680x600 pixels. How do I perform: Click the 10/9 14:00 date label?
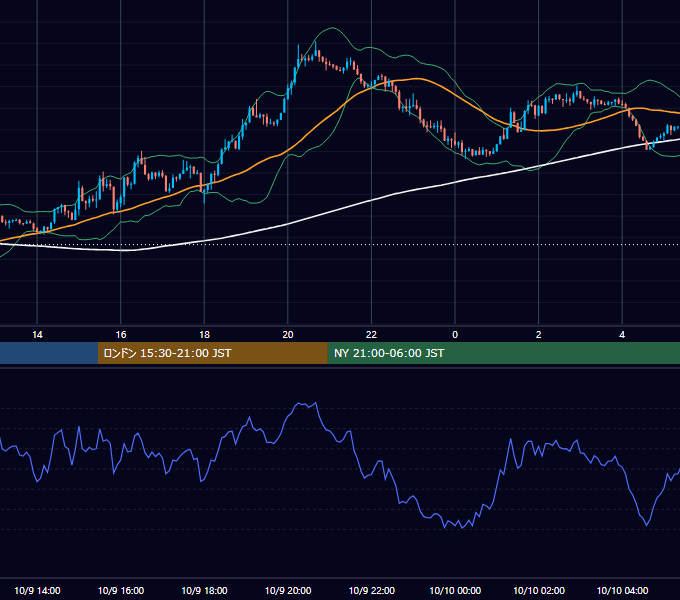[x=37, y=590]
